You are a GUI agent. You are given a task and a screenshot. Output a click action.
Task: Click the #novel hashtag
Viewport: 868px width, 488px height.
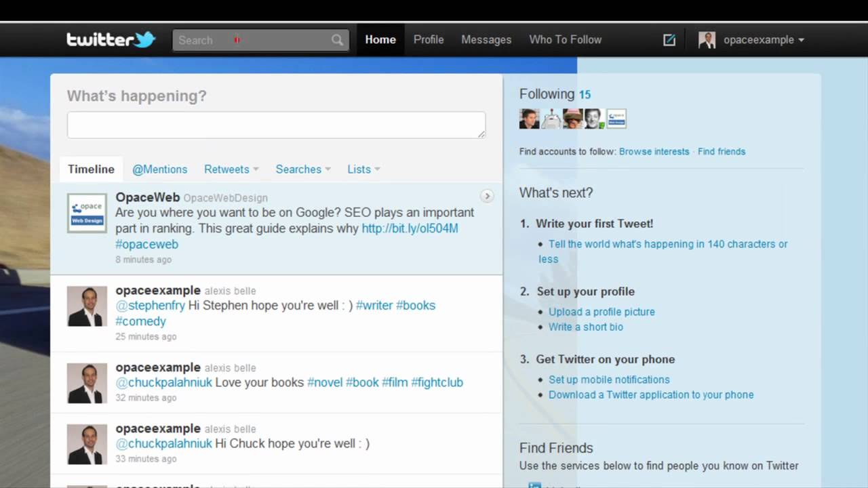[325, 382]
